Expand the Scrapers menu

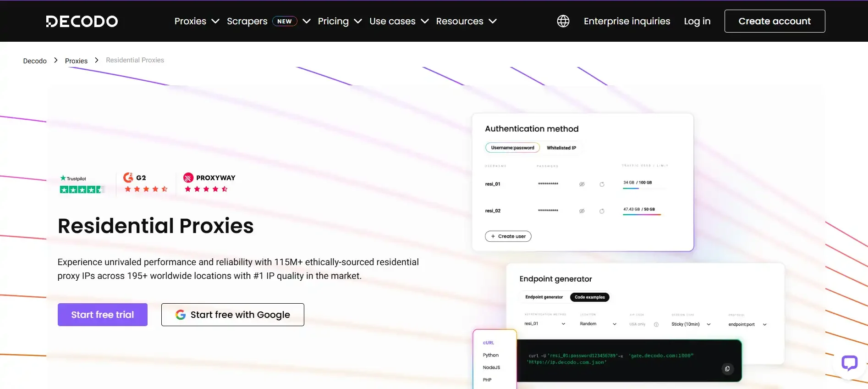click(x=269, y=21)
